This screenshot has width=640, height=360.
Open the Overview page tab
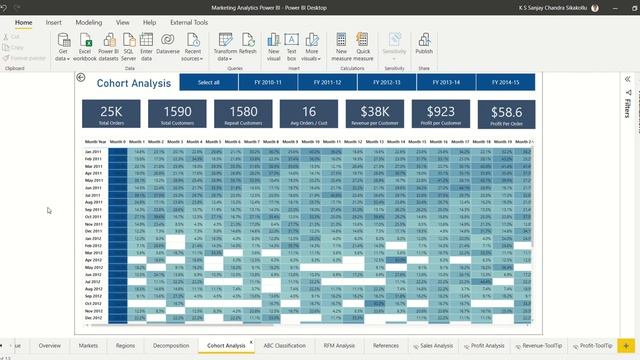(x=49, y=346)
